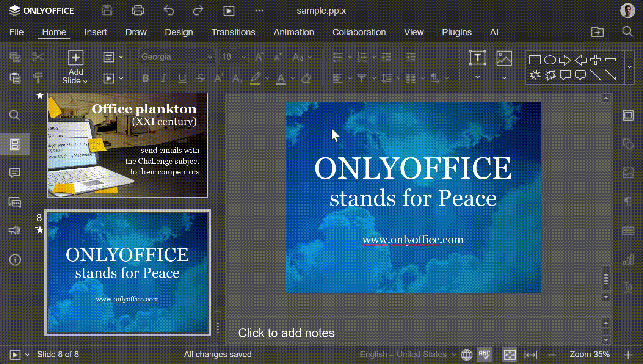Redo the last action
The width and height of the screenshot is (643, 364).
click(198, 11)
